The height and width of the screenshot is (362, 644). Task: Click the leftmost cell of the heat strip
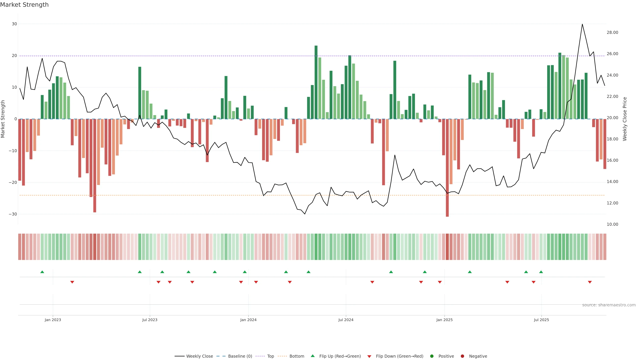pos(20,247)
